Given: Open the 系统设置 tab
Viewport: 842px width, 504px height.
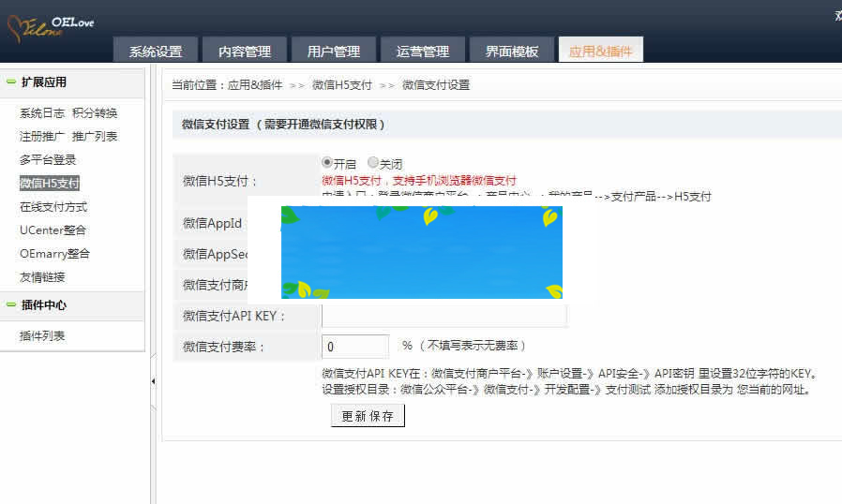Looking at the screenshot, I should pyautogui.click(x=156, y=52).
